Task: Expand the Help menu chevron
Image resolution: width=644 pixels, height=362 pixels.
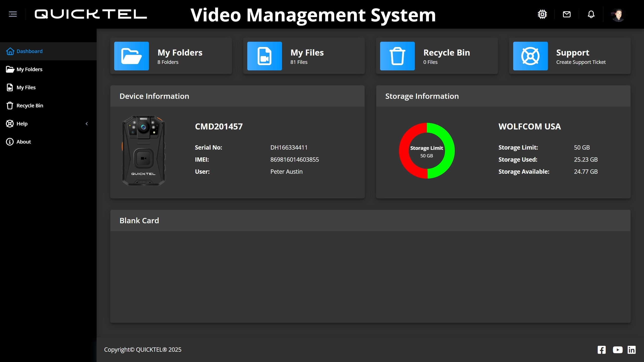Action: pyautogui.click(x=87, y=124)
